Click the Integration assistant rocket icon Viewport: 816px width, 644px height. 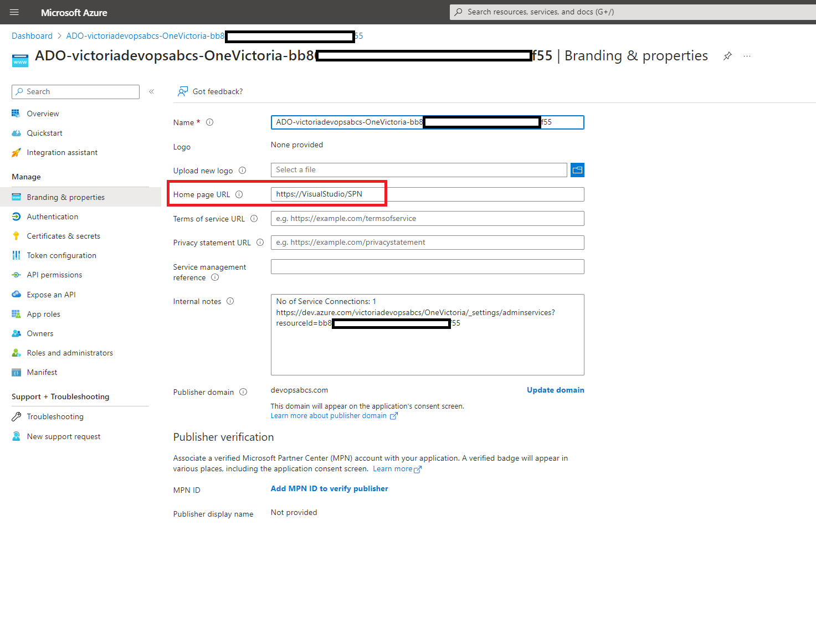click(16, 152)
